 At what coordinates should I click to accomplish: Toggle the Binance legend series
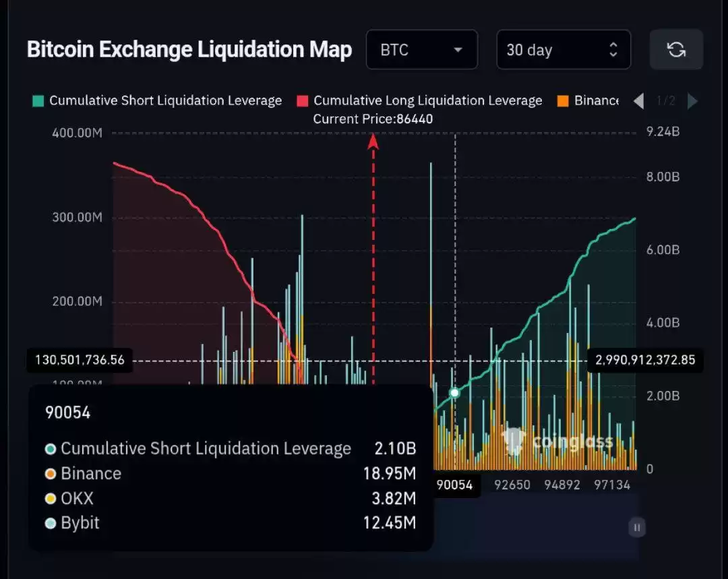588,100
